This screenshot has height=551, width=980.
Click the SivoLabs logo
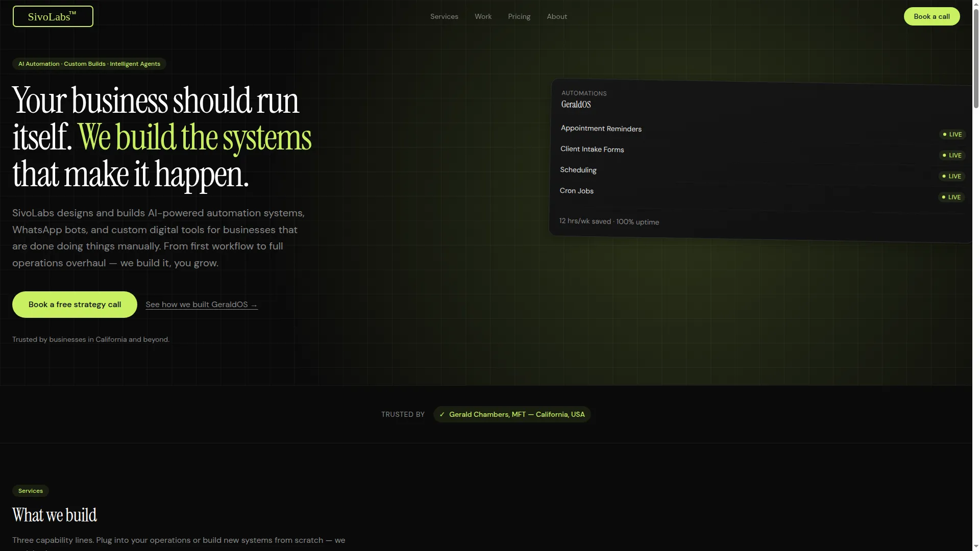click(53, 16)
